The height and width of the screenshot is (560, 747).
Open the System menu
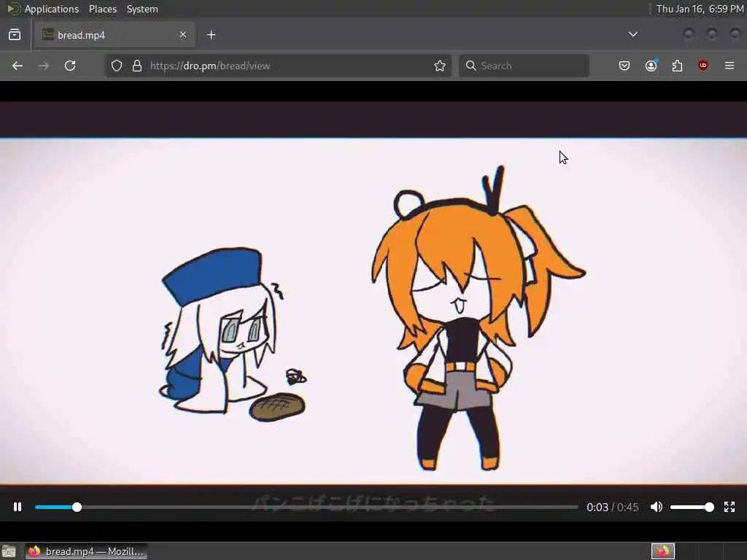(x=142, y=9)
